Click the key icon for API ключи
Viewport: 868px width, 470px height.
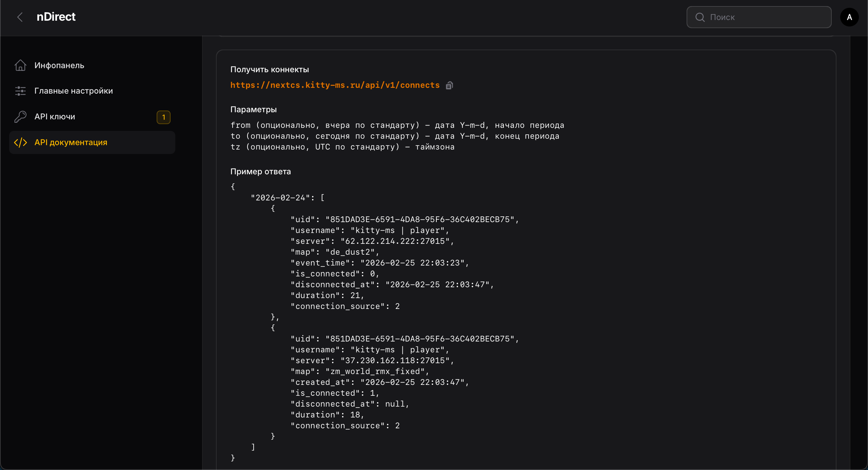(x=20, y=117)
